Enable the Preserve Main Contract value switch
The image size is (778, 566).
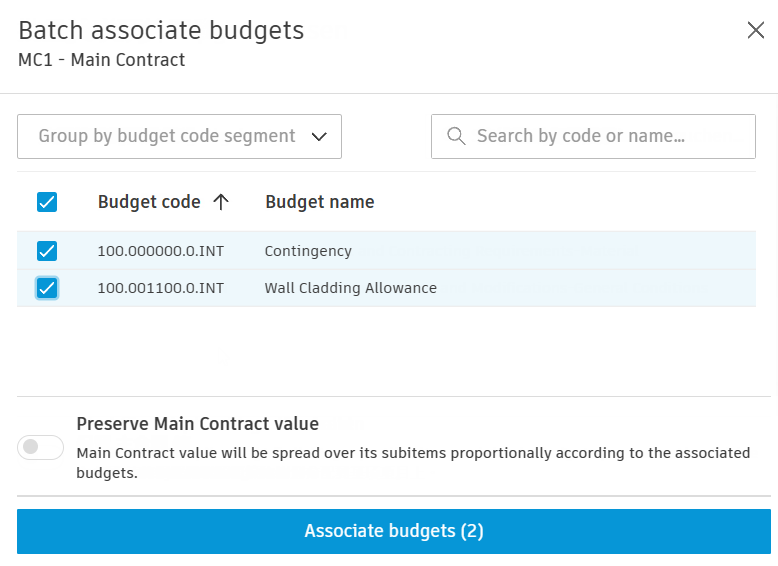click(x=41, y=447)
